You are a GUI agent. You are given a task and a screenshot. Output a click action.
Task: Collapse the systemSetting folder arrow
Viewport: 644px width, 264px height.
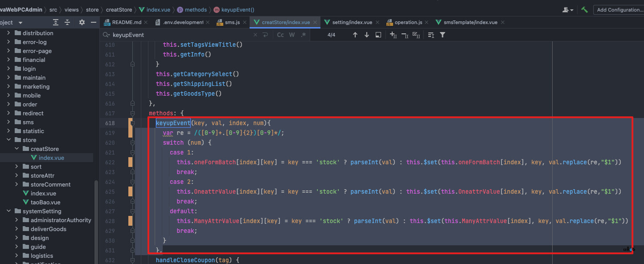pyautogui.click(x=8, y=211)
